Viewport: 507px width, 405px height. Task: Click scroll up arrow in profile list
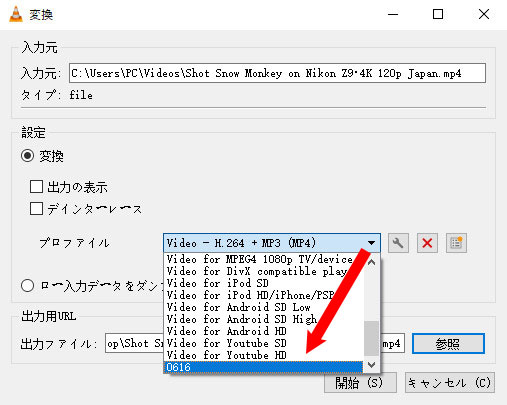pyautogui.click(x=371, y=262)
